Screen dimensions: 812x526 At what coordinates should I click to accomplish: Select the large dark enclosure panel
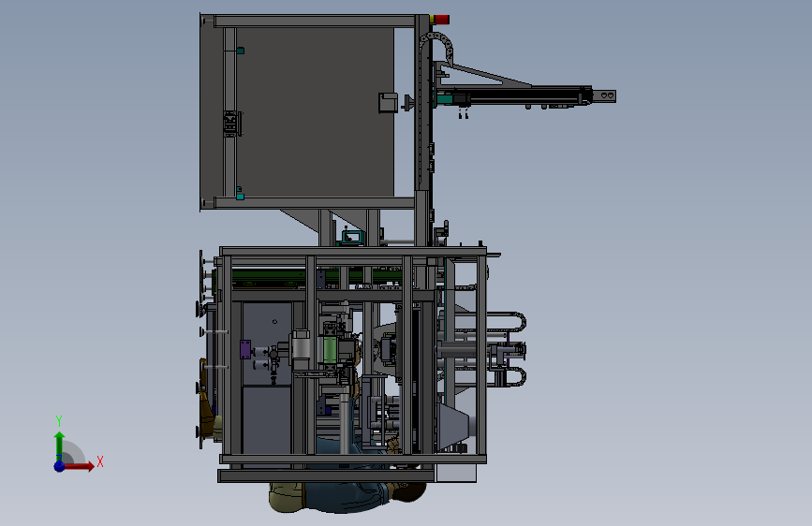[315, 111]
